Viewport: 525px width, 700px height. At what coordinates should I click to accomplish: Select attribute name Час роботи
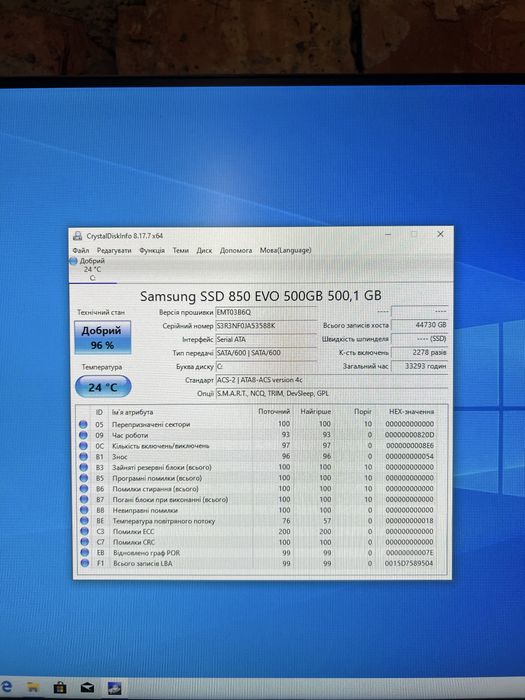[130, 435]
